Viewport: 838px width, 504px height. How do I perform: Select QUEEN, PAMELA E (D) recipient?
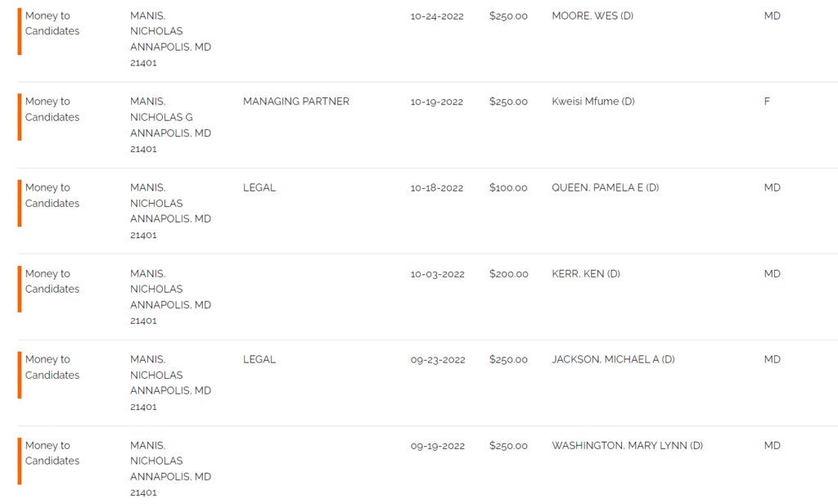pos(605,187)
